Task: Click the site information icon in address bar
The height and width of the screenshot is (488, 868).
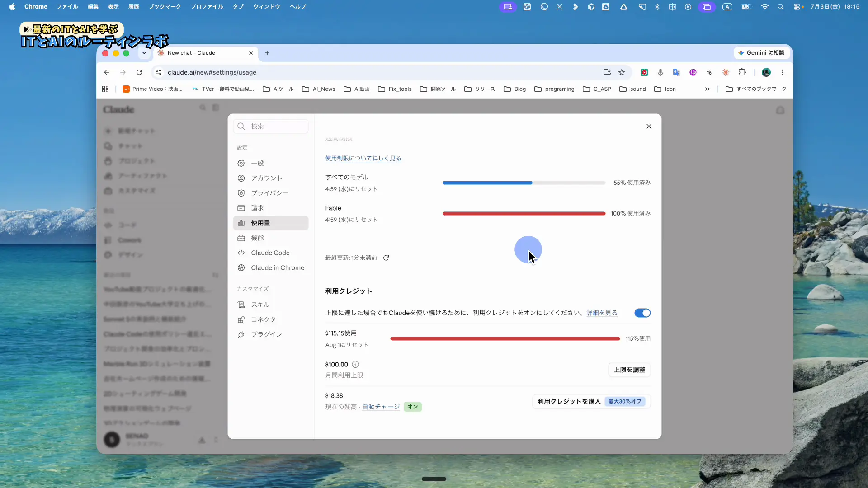Action: (x=158, y=72)
